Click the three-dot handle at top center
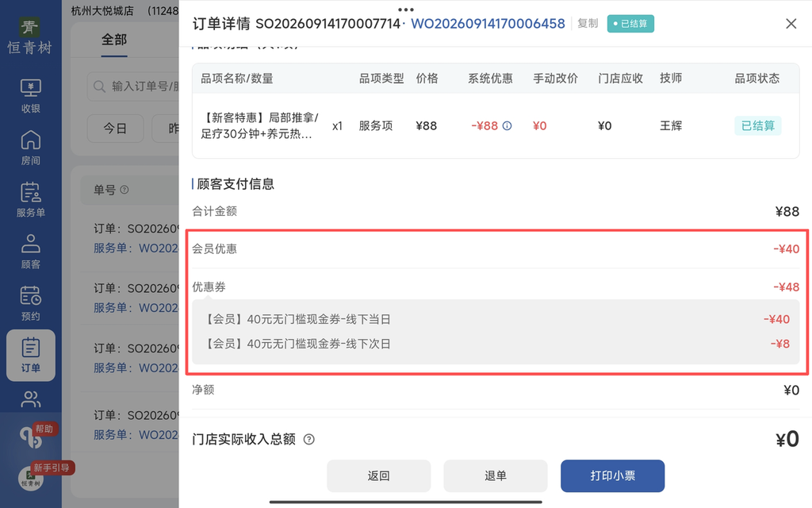 point(405,10)
